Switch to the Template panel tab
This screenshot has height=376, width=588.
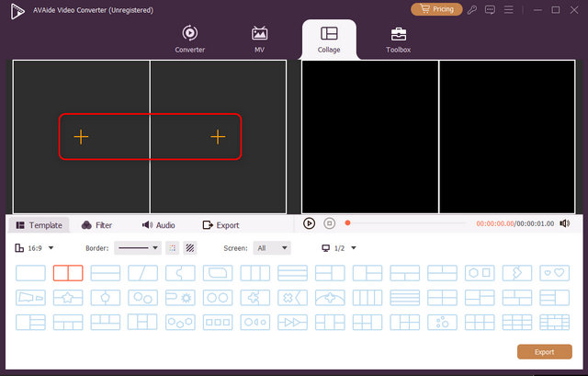click(39, 225)
